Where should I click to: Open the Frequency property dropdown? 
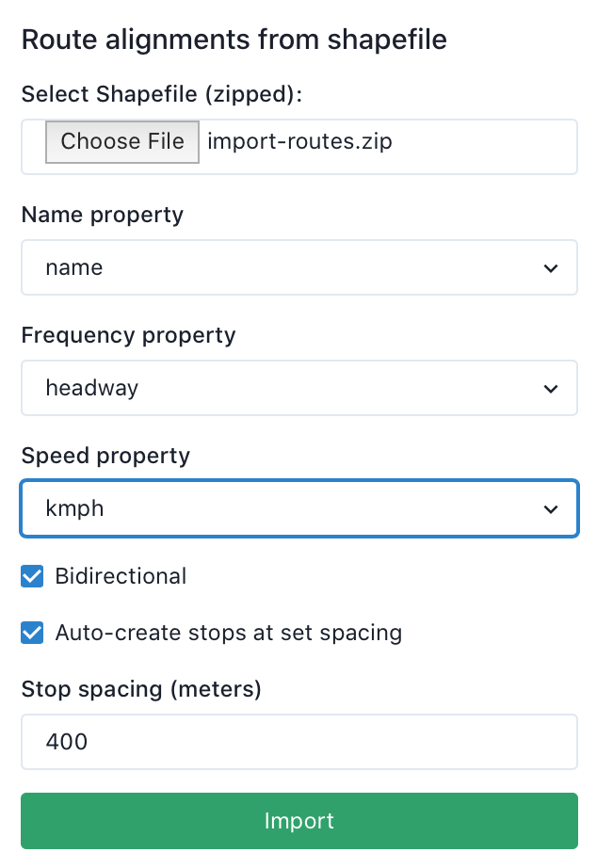pos(298,388)
